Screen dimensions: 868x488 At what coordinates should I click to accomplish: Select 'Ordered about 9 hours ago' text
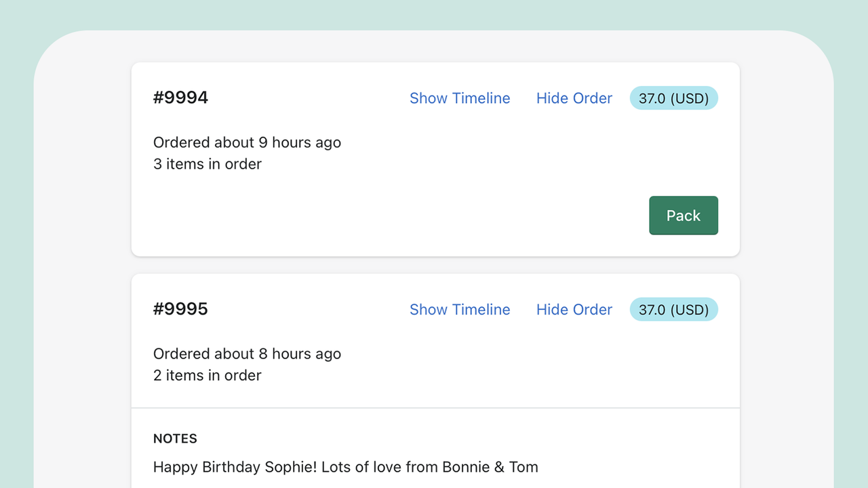(x=247, y=142)
